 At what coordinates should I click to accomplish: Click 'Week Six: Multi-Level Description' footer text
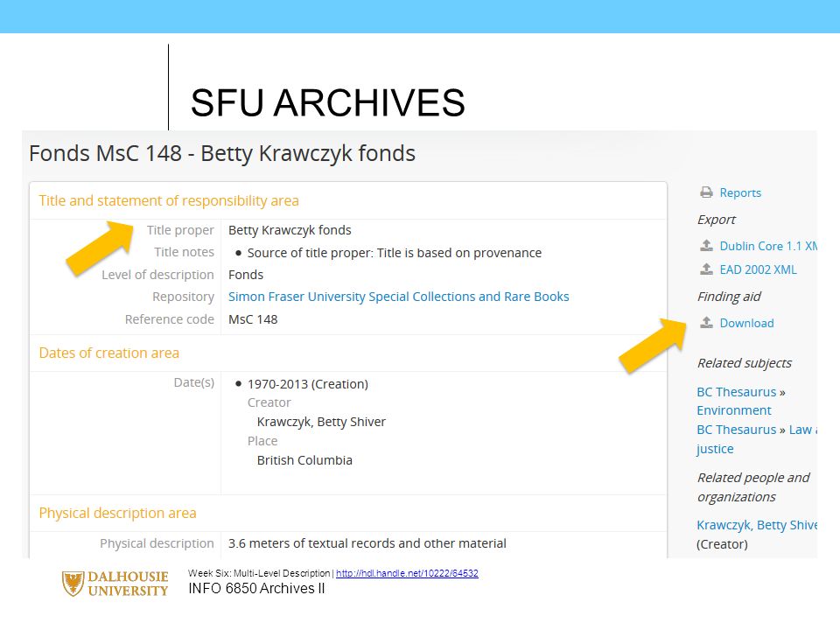point(259,573)
